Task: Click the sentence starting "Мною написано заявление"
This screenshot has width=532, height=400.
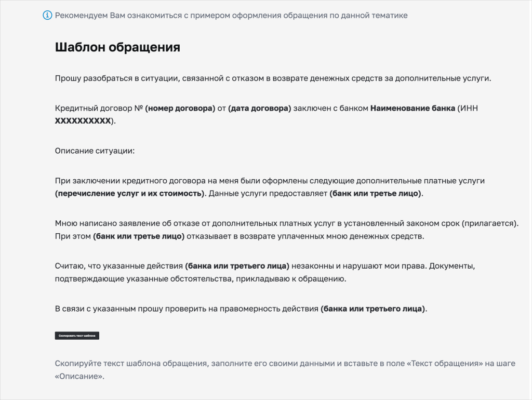Action: tap(287, 223)
